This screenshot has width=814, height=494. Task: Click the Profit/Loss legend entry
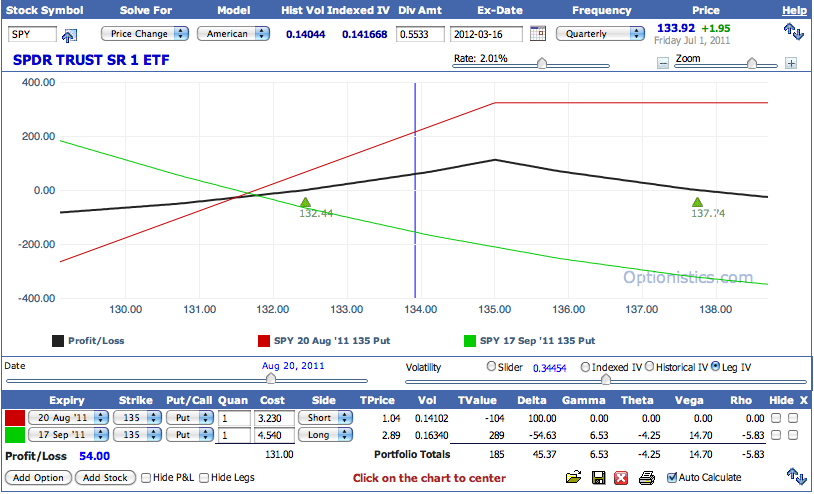coord(88,341)
